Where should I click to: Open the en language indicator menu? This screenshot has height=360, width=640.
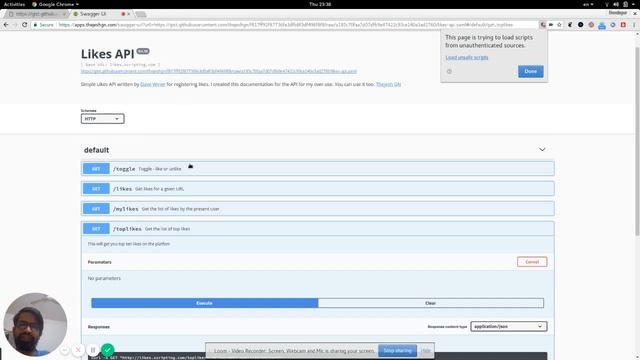point(588,4)
